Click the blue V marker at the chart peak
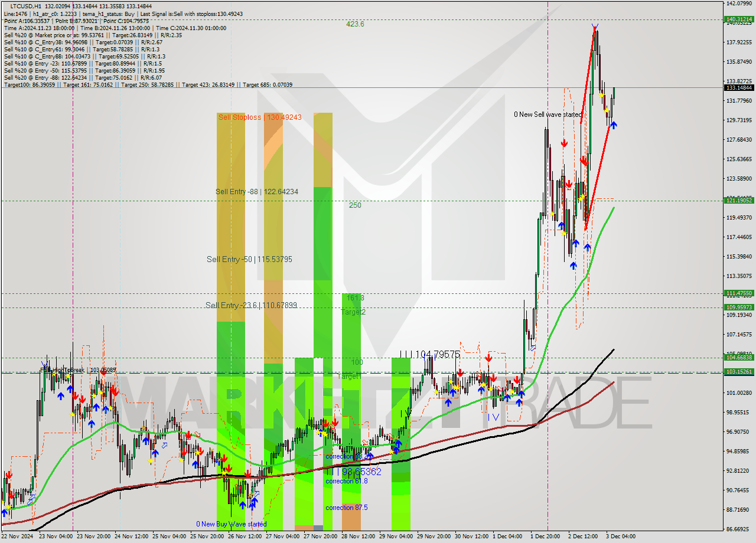Image resolution: width=756 pixels, height=543 pixels. pyautogui.click(x=595, y=27)
